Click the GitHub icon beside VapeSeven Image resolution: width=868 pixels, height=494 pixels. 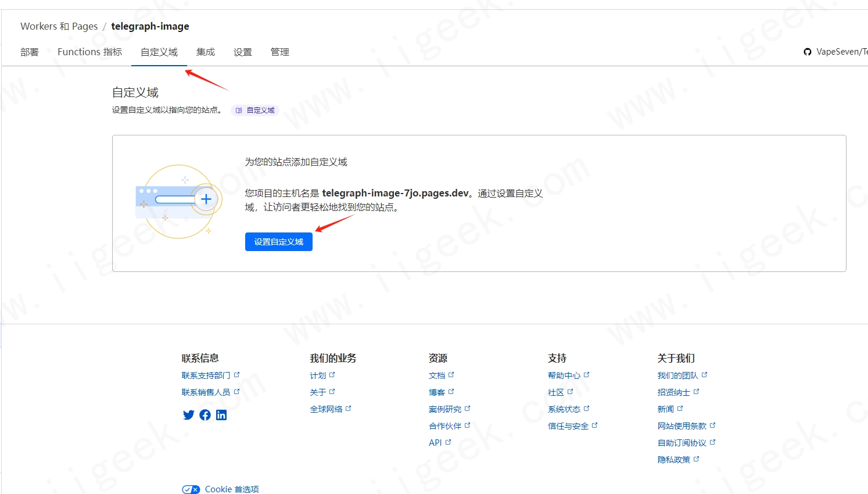point(808,52)
